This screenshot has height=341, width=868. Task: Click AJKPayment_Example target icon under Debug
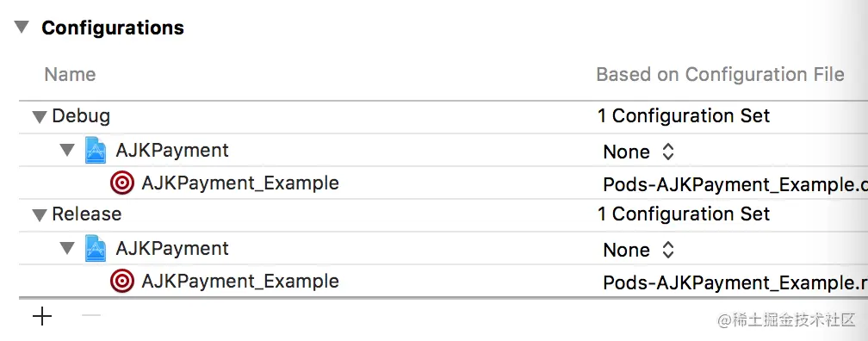[x=121, y=183]
